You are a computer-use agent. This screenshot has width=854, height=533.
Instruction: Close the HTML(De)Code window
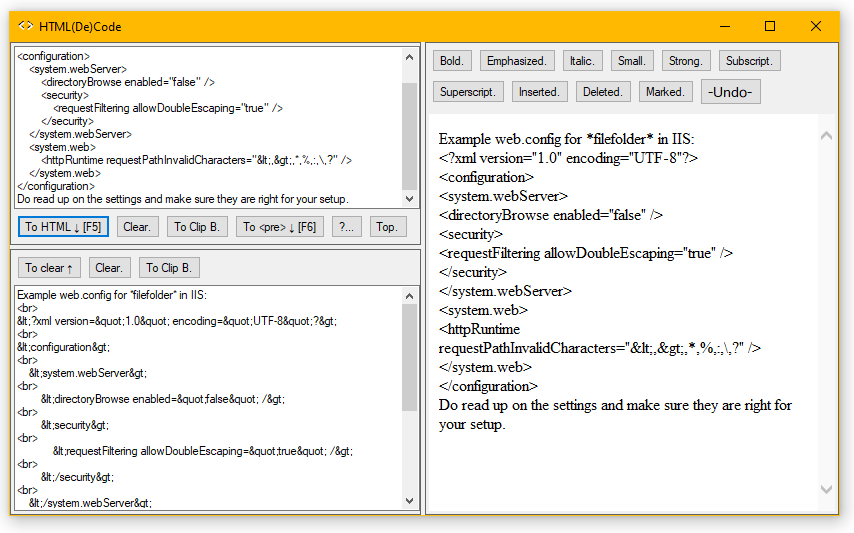pos(815,26)
